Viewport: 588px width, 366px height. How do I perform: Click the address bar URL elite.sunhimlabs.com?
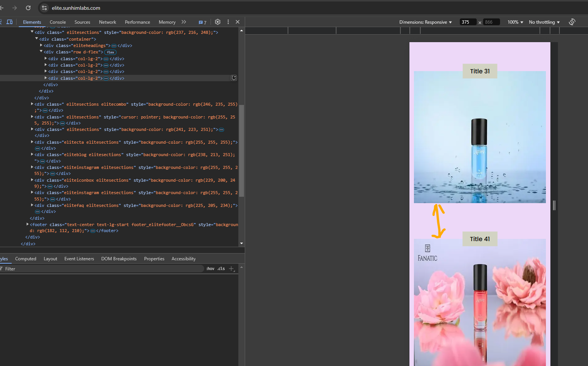76,8
